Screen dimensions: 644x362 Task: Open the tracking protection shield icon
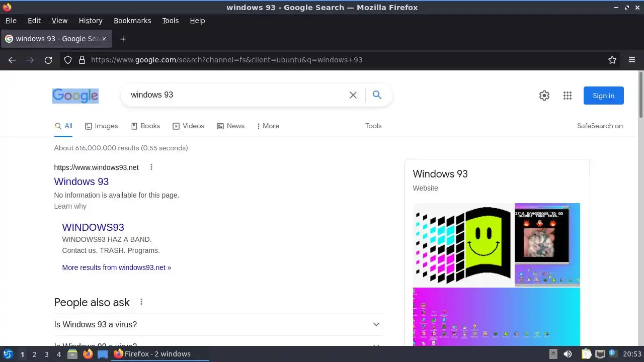68,60
